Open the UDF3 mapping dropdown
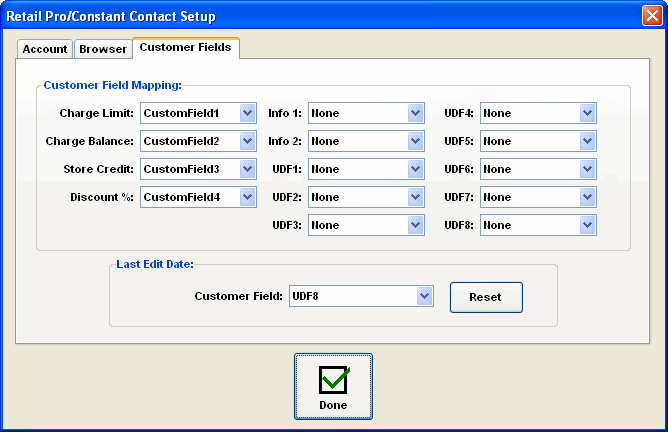This screenshot has height=432, width=668. pos(415,225)
